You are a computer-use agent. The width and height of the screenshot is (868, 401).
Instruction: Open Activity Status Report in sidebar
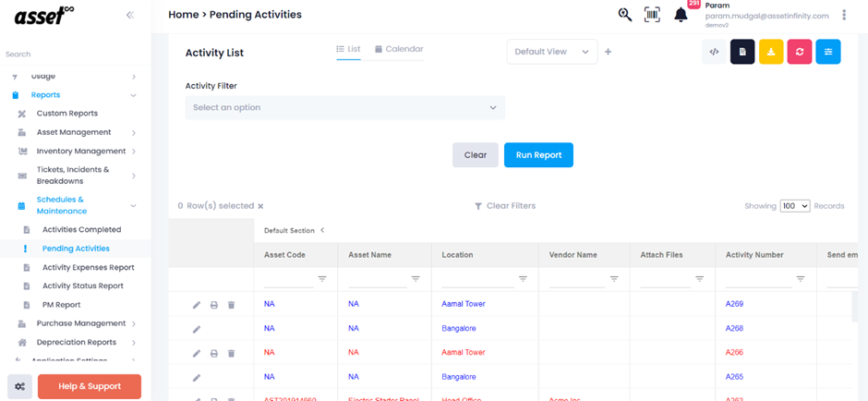pos(83,286)
